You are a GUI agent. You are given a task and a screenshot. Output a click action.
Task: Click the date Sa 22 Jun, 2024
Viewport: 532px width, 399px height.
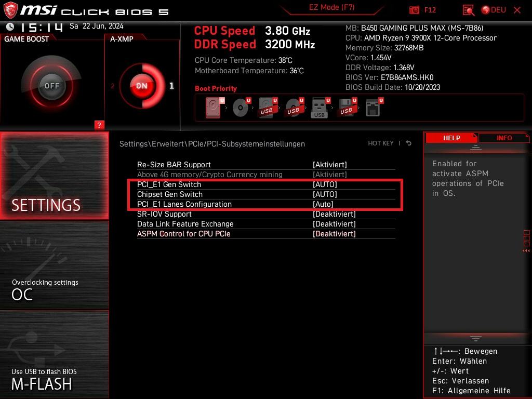pyautogui.click(x=96, y=26)
